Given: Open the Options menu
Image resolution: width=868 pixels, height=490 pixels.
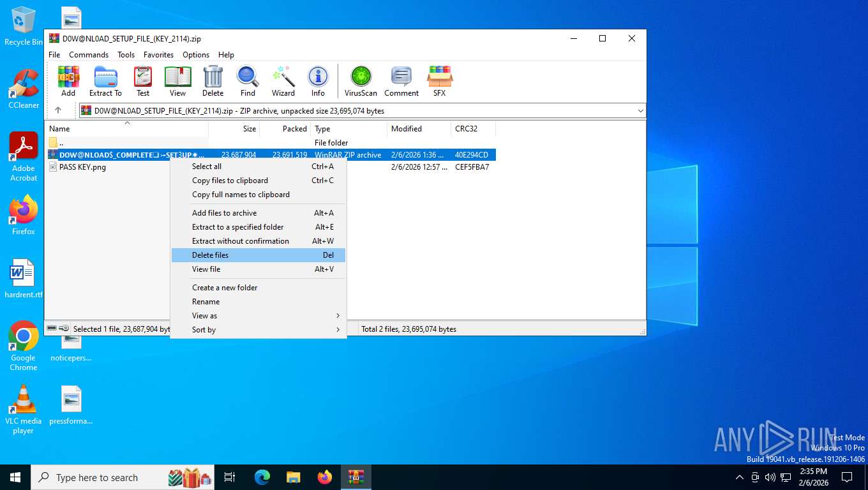Looking at the screenshot, I should [196, 55].
